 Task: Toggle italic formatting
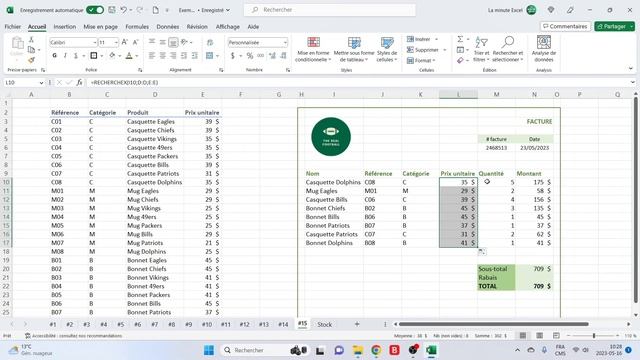point(65,56)
